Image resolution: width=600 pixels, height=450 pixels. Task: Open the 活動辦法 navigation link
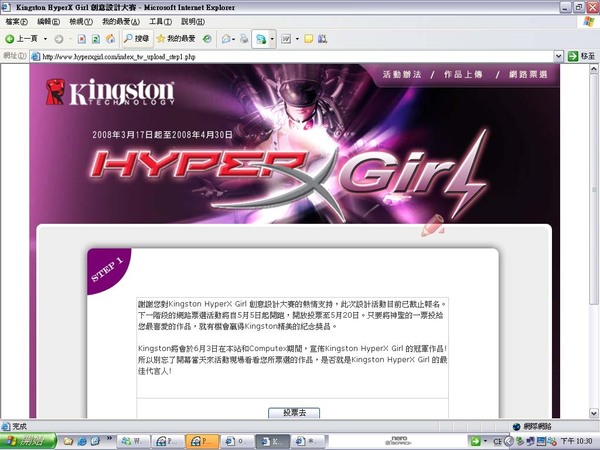click(402, 74)
